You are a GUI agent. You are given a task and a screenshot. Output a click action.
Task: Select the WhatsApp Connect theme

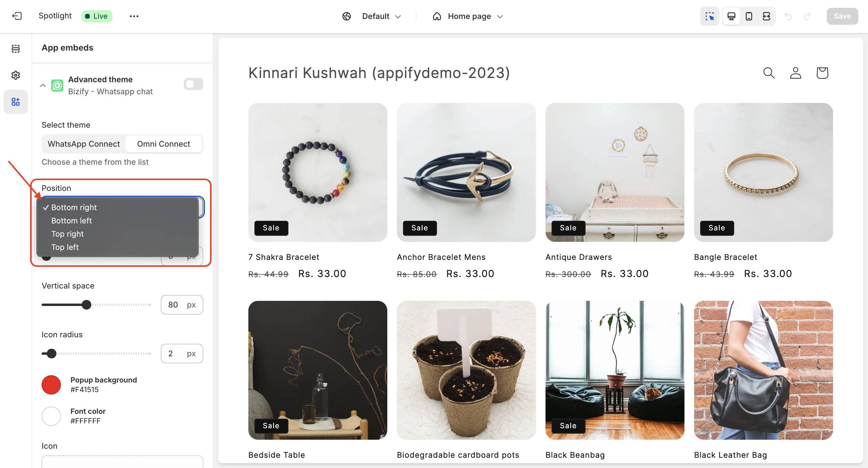(x=83, y=144)
